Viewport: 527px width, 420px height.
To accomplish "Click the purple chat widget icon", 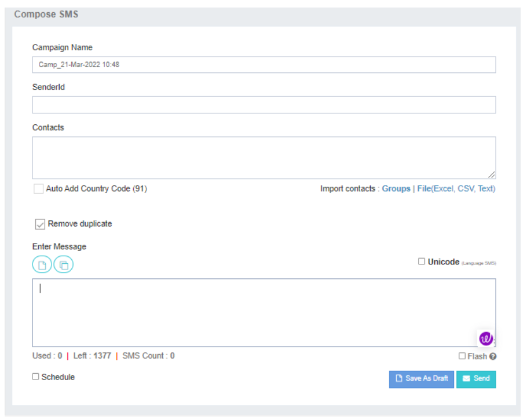I will pyautogui.click(x=486, y=339).
